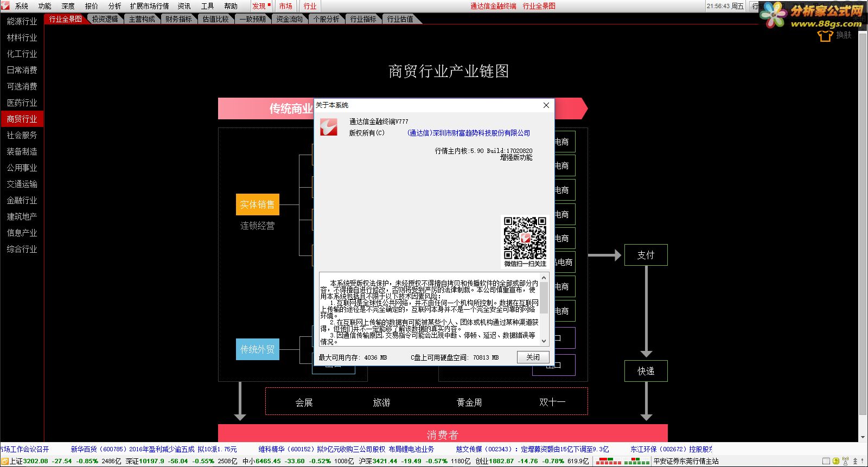Open the 分析 menu
Viewport: 868px width, 467px height.
pyautogui.click(x=115, y=6)
